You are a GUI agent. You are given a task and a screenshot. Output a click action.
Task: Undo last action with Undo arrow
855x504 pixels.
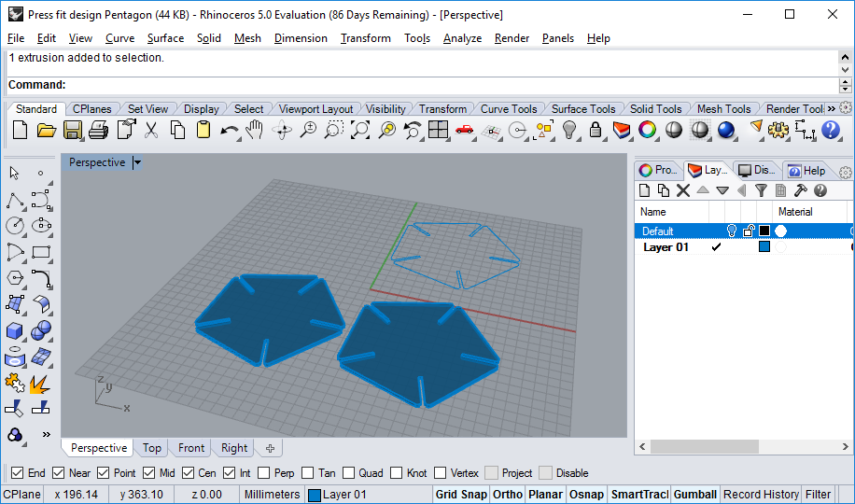pyautogui.click(x=230, y=131)
